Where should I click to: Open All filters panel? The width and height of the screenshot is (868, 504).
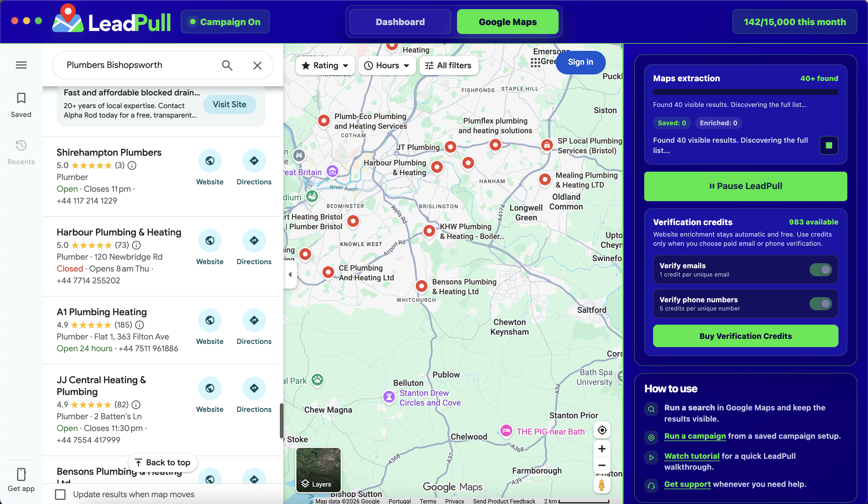coord(448,66)
